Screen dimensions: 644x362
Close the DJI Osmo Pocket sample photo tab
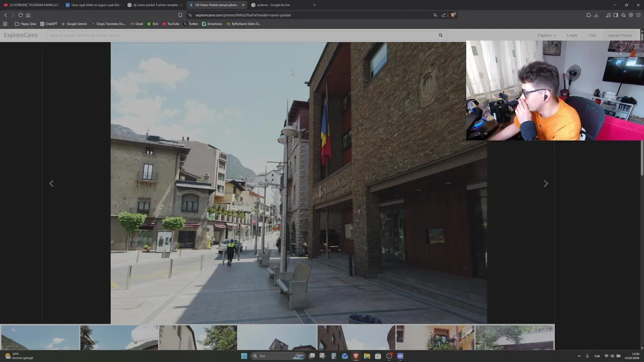pyautogui.click(x=243, y=5)
